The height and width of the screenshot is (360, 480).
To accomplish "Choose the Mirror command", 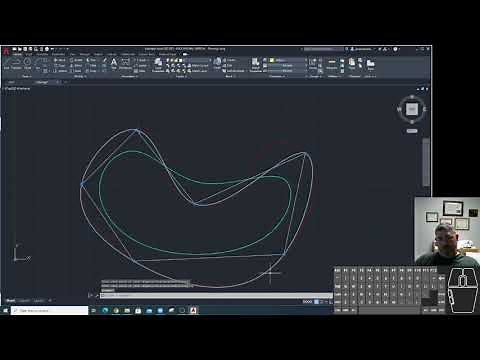I will (x=76, y=65).
